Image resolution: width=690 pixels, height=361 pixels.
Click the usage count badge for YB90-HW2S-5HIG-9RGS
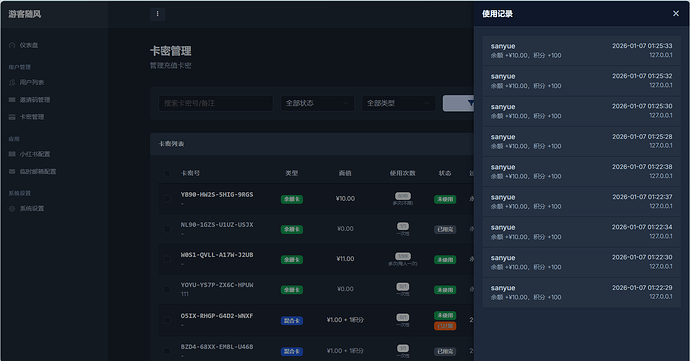point(403,196)
